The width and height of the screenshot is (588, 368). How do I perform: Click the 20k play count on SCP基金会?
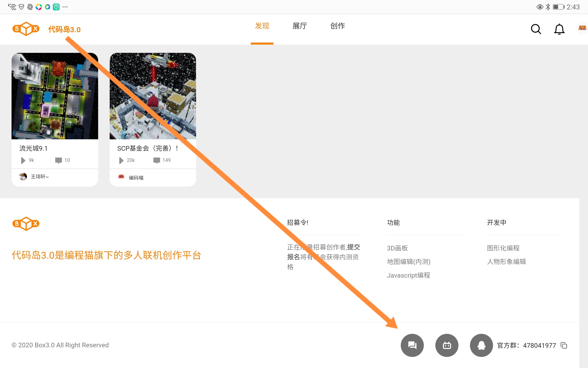[131, 160]
